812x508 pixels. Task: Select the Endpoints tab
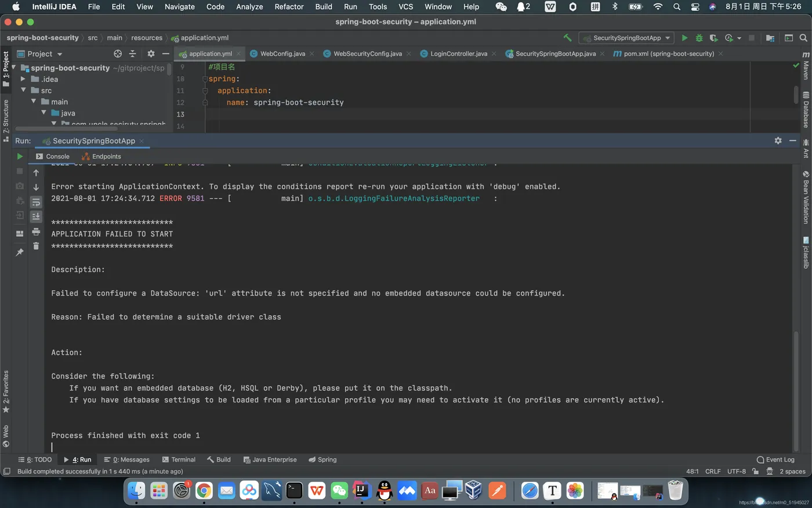[101, 156]
